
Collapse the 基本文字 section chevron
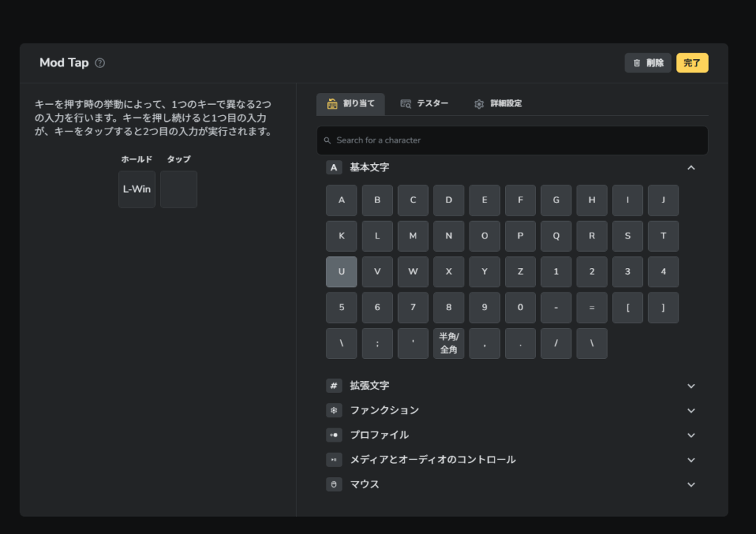pos(691,168)
